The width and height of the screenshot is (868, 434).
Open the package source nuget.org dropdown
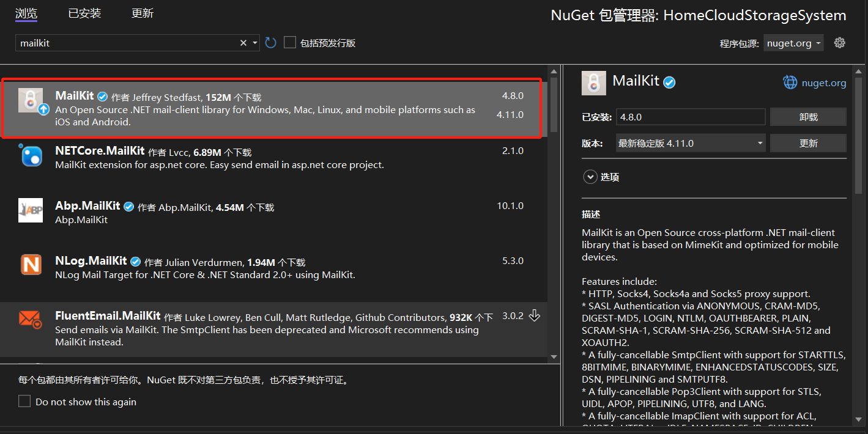(793, 43)
